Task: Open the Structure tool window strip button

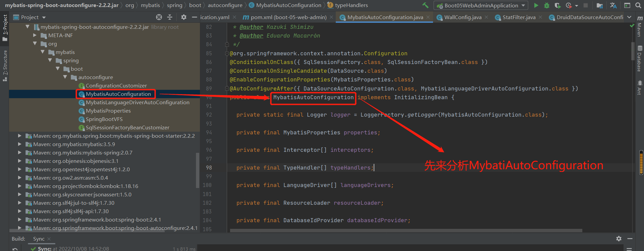Action: [x=5, y=66]
